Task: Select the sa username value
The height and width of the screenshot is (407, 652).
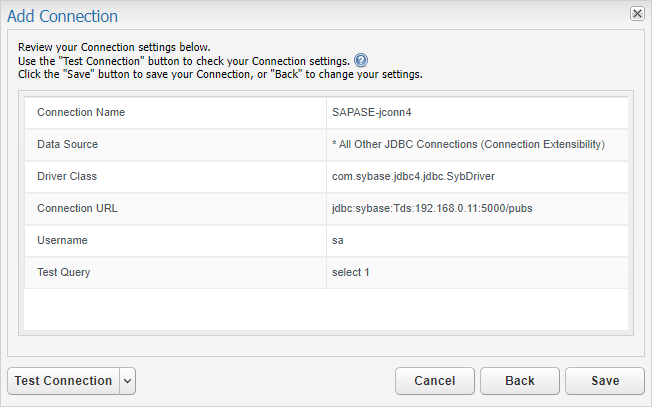Action: (338, 241)
